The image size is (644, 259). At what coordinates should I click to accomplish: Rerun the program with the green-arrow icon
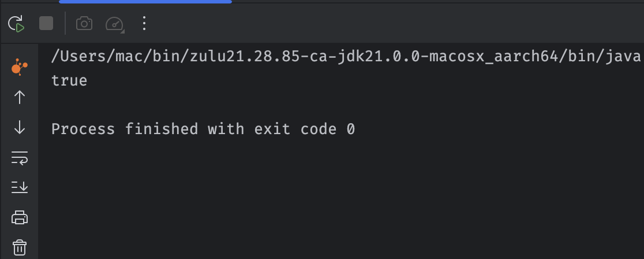(x=16, y=24)
